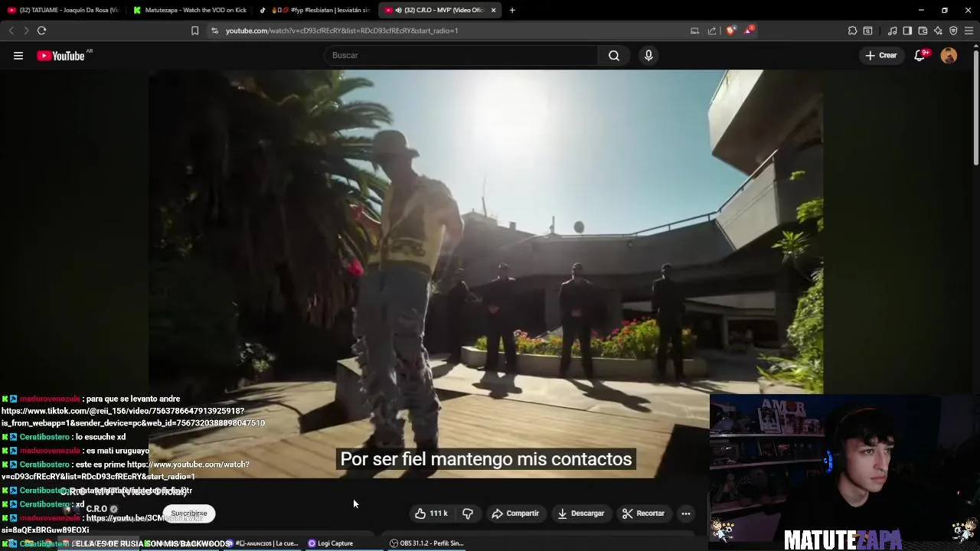Click Descargar to download video

[580, 514]
